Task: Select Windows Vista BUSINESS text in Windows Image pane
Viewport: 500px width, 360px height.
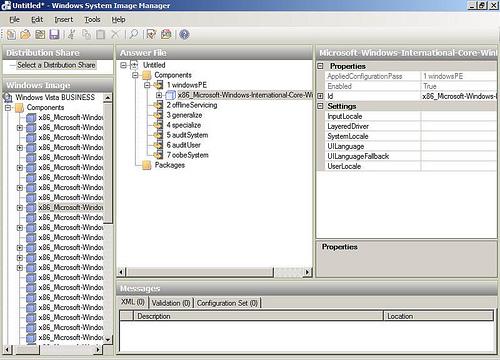Action: pyautogui.click(x=55, y=97)
